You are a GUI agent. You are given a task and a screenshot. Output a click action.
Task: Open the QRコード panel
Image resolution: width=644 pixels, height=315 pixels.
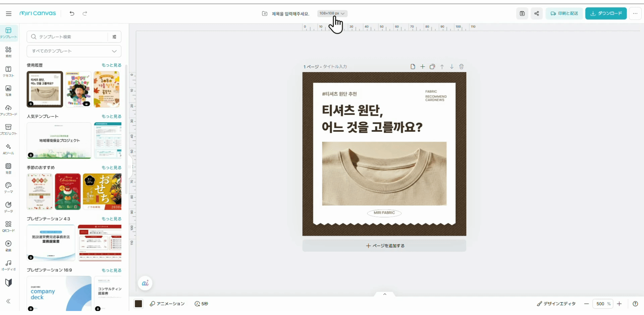point(8,226)
